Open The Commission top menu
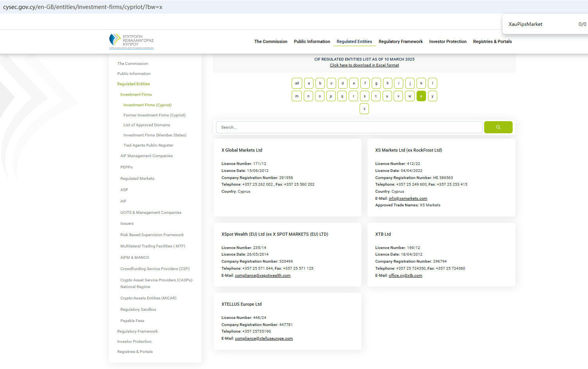Viewport: 588px width, 369px height. coord(271,41)
